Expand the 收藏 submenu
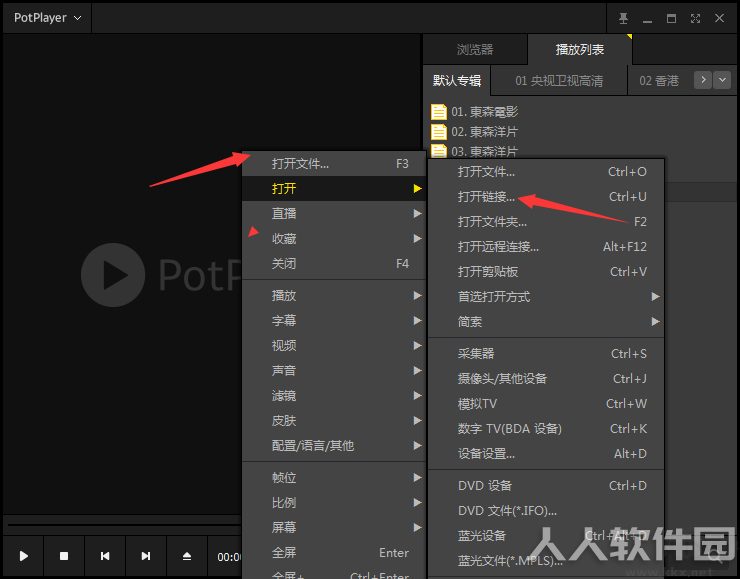This screenshot has width=740, height=579. click(x=335, y=239)
